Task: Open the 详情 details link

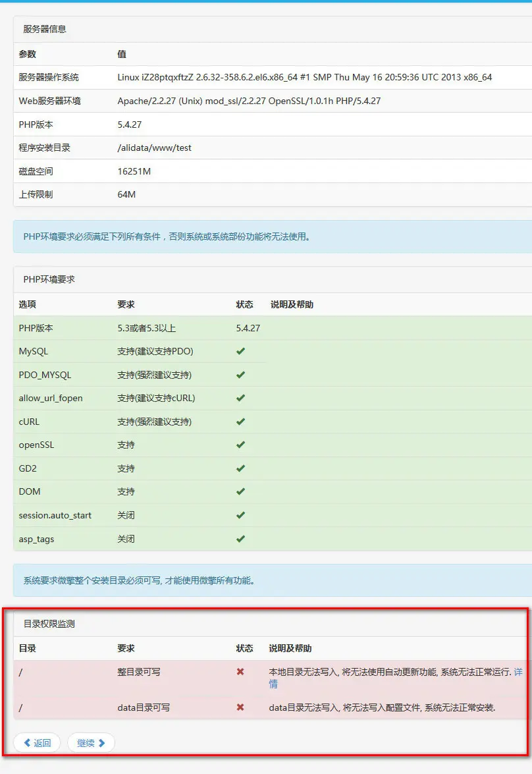Action: (x=518, y=673)
